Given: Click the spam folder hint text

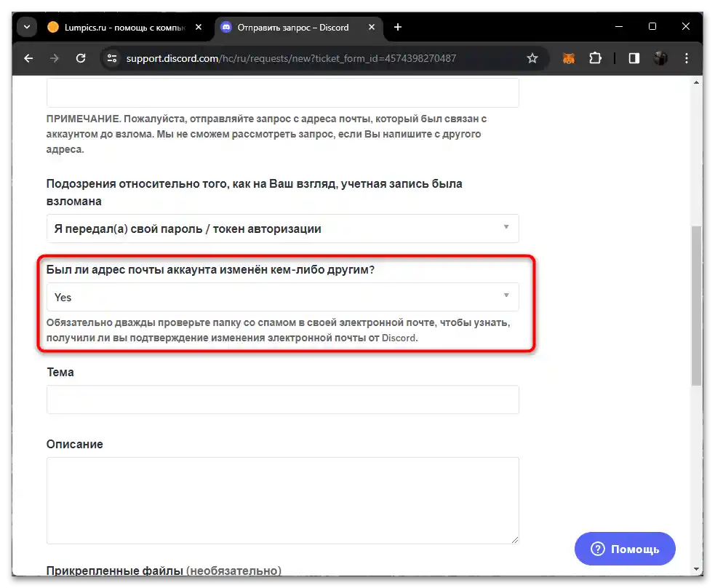Looking at the screenshot, I should coord(278,330).
